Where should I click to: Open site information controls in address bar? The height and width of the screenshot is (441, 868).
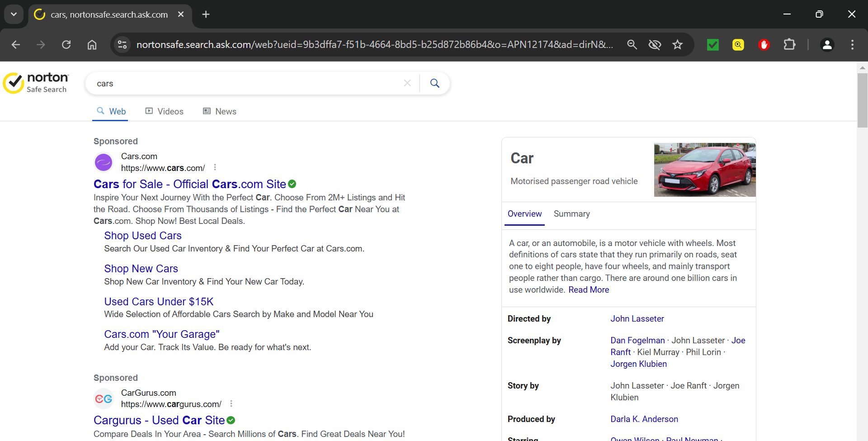(122, 45)
